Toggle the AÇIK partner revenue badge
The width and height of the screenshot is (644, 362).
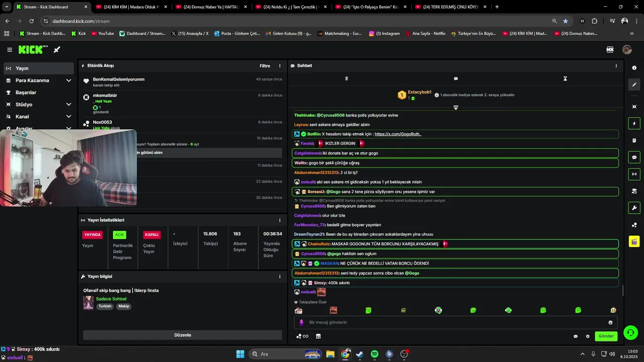click(119, 235)
